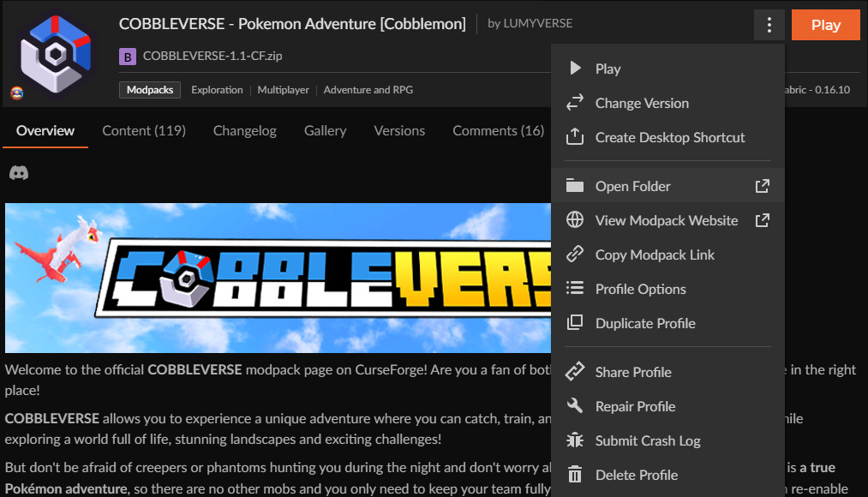Screen dimensions: 868x497
Task: Open the Changelog tab
Action: point(244,130)
